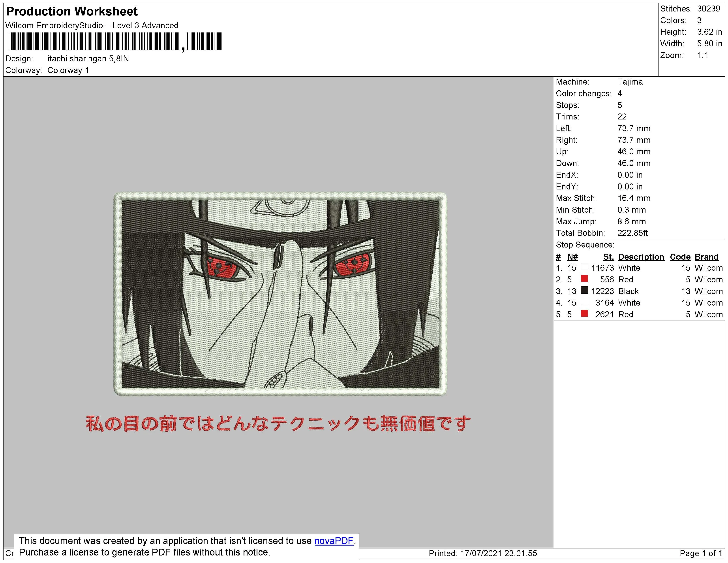Viewport: 728px width, 563px height.
Task: Click the 'Brand' column header
Action: coord(706,257)
